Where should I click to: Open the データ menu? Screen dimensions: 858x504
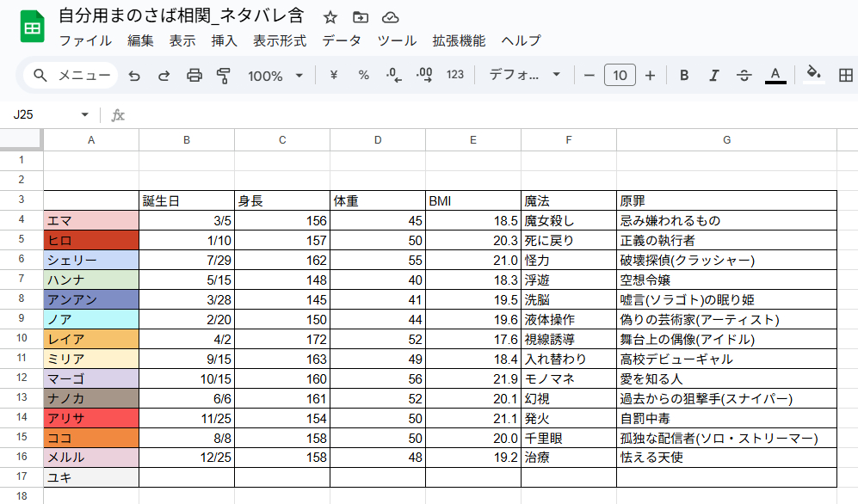342,40
